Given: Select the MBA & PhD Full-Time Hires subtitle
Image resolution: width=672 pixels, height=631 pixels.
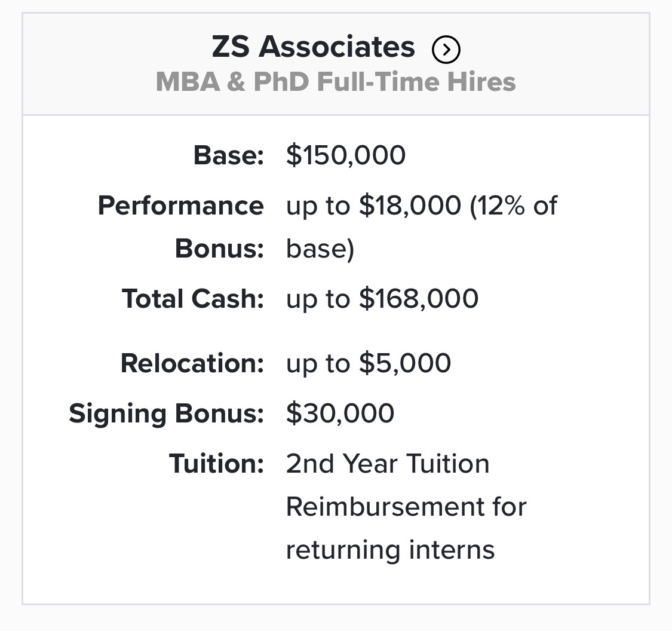Looking at the screenshot, I should point(336,81).
